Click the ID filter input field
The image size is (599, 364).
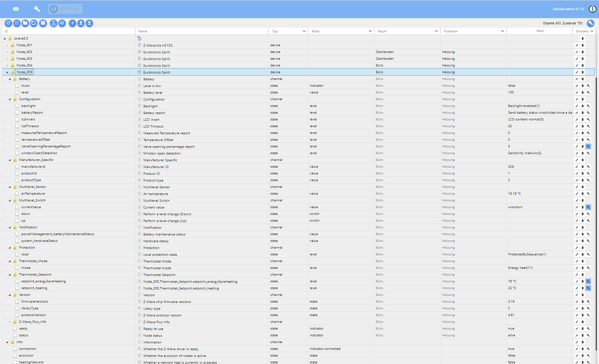click(x=69, y=31)
